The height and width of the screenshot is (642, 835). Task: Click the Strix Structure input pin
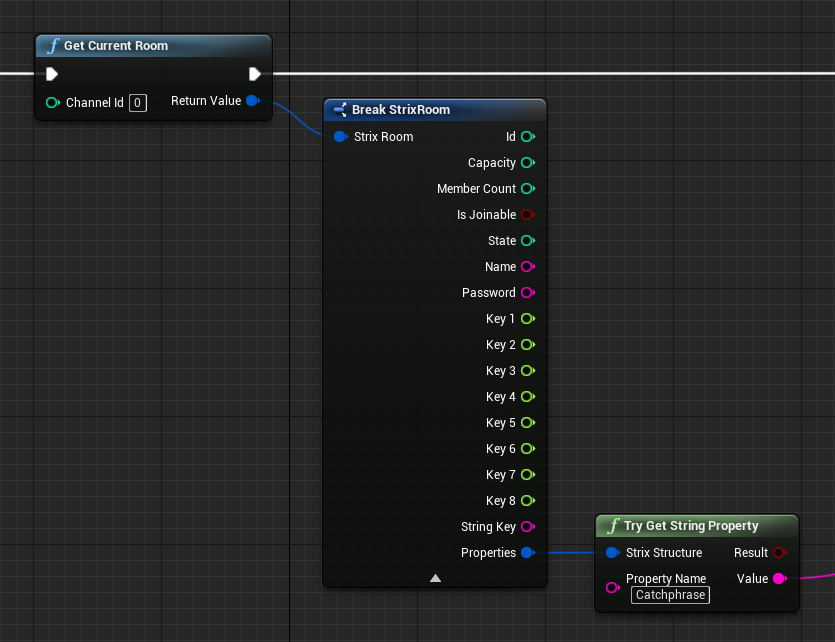pyautogui.click(x=613, y=553)
